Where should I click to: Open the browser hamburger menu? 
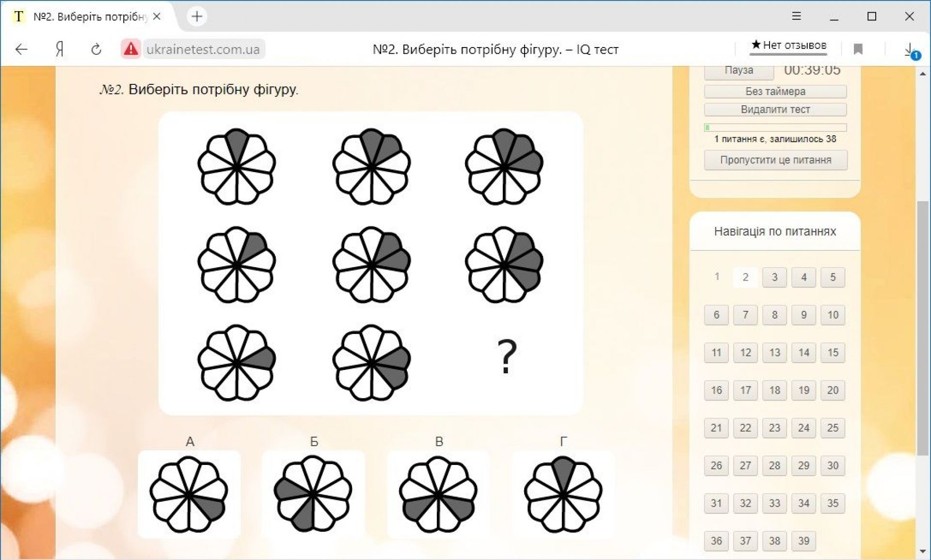click(796, 16)
